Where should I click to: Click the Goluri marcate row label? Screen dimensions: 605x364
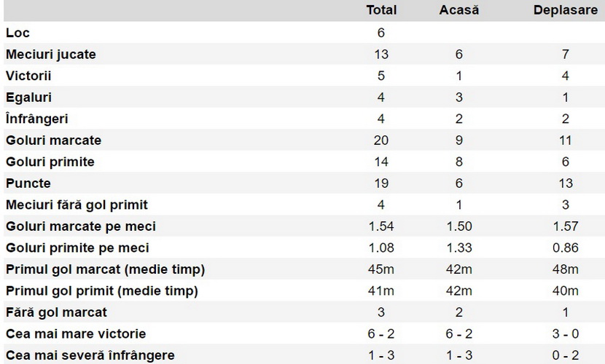click(53, 141)
